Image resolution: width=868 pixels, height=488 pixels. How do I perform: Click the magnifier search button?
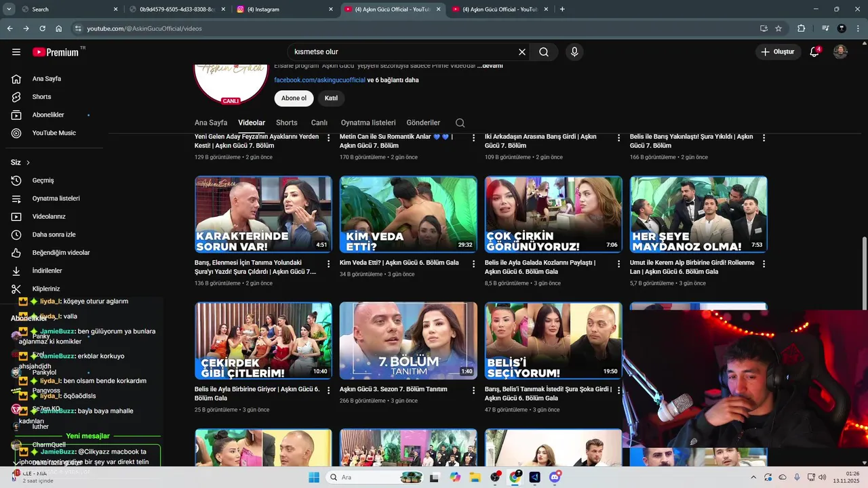tap(544, 52)
